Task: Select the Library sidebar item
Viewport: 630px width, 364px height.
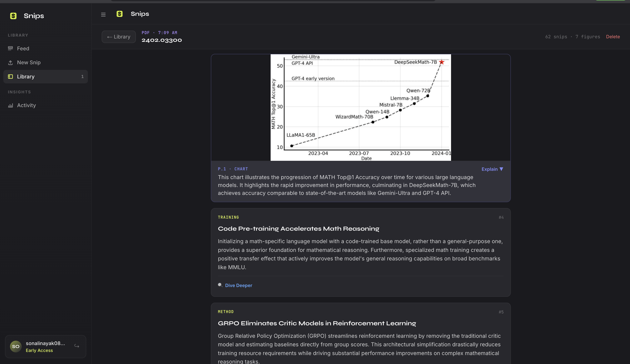Action: [x=45, y=76]
